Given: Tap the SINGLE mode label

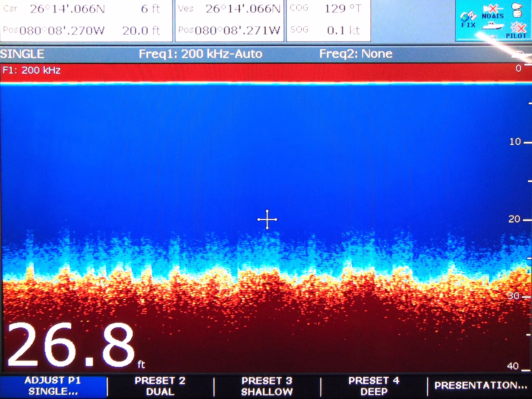Looking at the screenshot, I should click(22, 54).
